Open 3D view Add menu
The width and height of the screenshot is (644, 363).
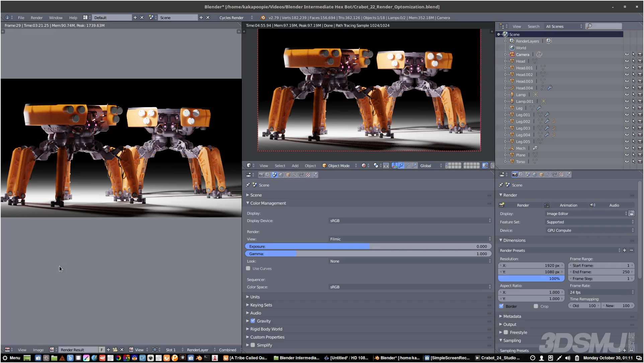(x=295, y=165)
